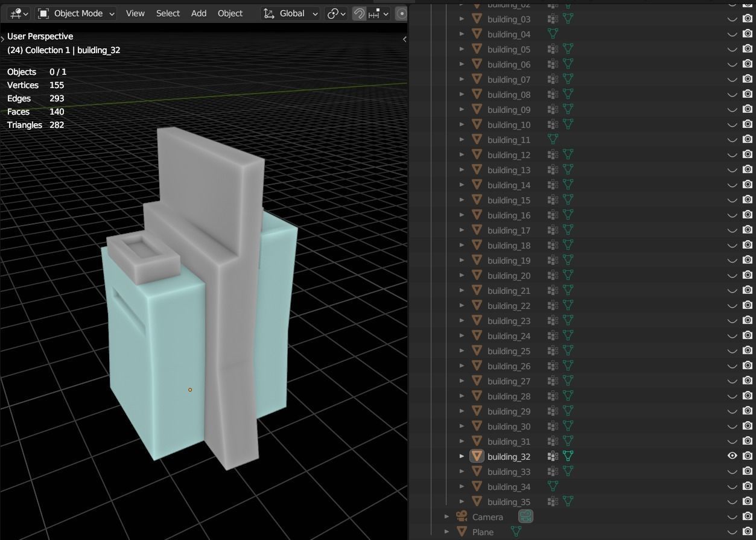Click the Camera object icon
Screen dimensions: 756x540
pos(462,516)
